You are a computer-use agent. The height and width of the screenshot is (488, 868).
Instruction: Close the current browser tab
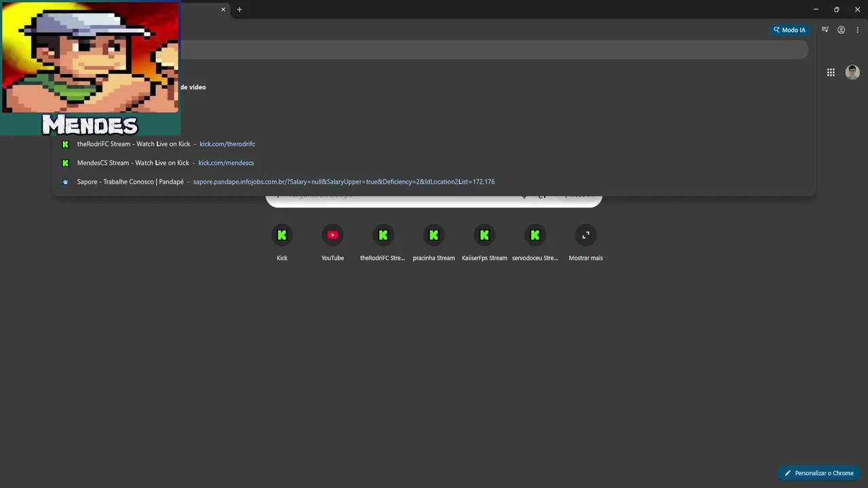[223, 9]
